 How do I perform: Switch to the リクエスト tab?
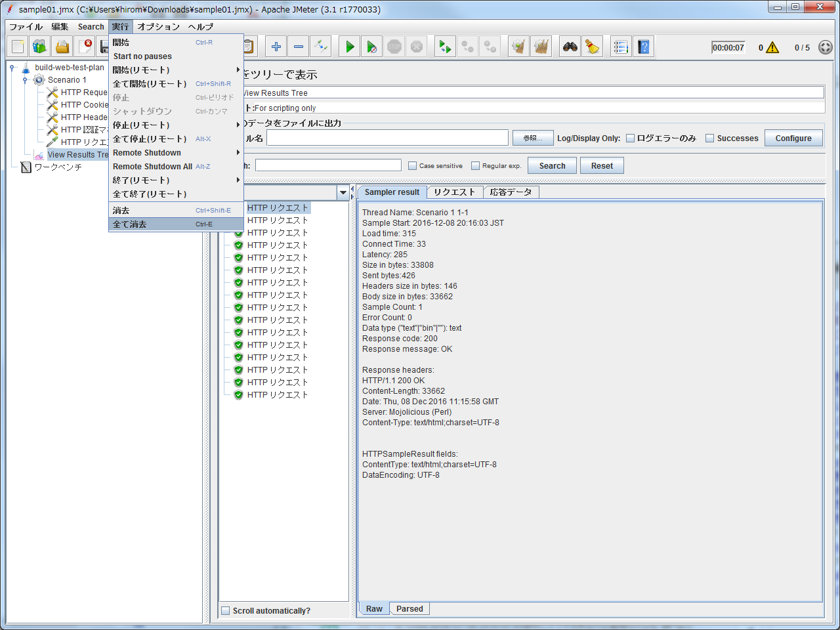(454, 192)
